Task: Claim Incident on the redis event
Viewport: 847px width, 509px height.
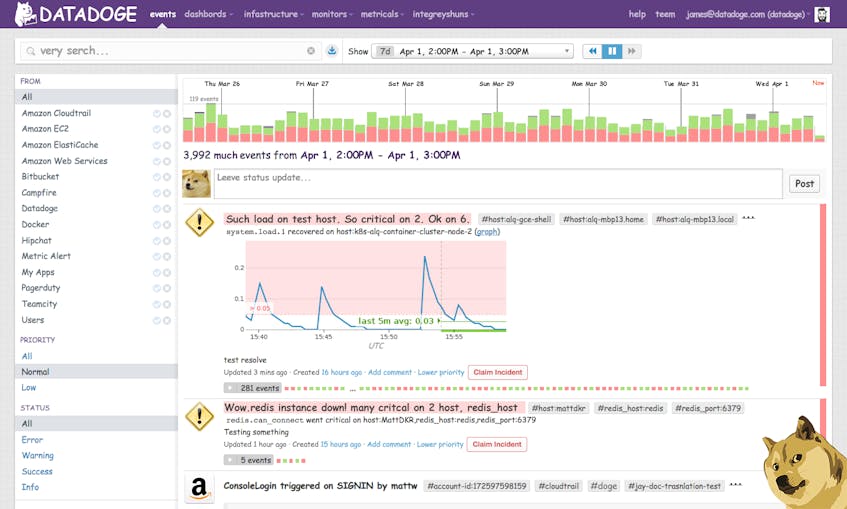Action: click(496, 444)
